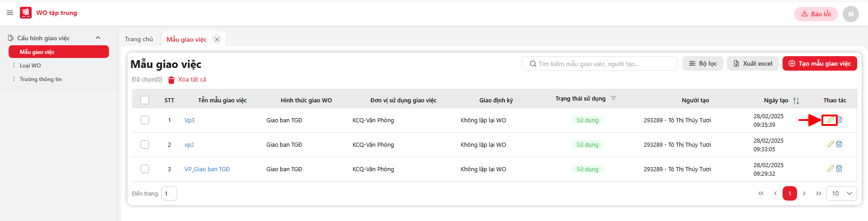Collapse the Cấu hình giao việc section

point(98,38)
